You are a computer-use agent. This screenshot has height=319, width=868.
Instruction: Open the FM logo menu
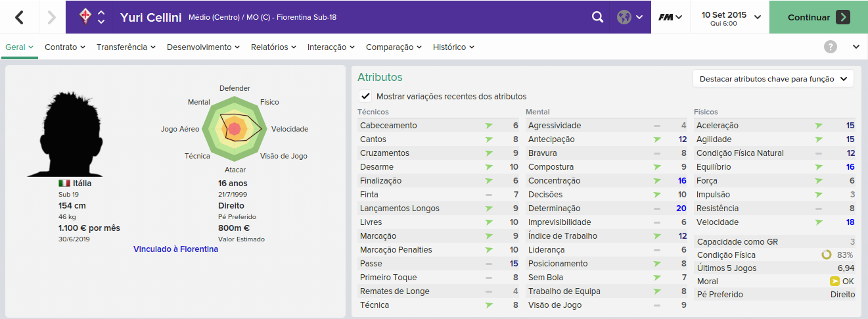(x=670, y=17)
